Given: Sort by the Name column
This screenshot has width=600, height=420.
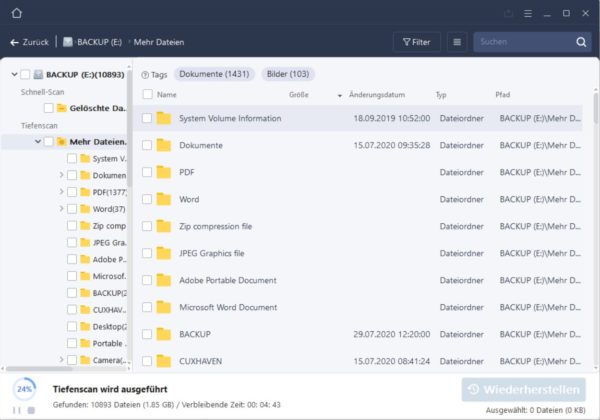Looking at the screenshot, I should 166,94.
